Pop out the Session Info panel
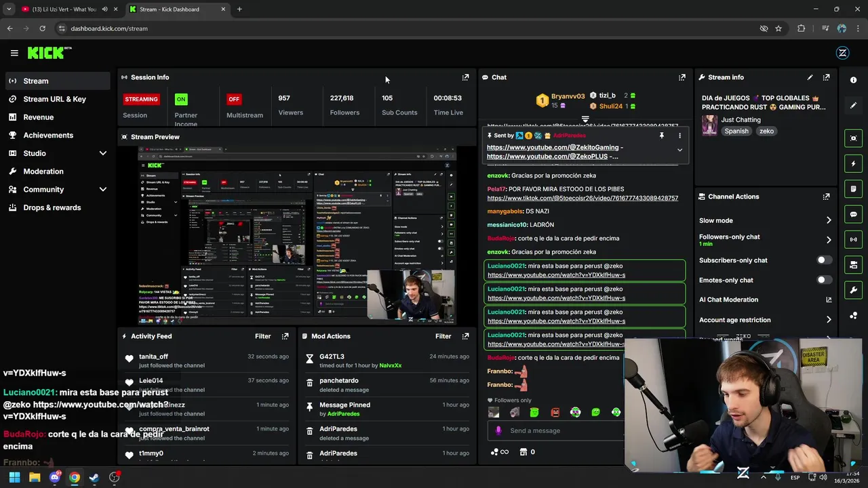 tap(465, 77)
